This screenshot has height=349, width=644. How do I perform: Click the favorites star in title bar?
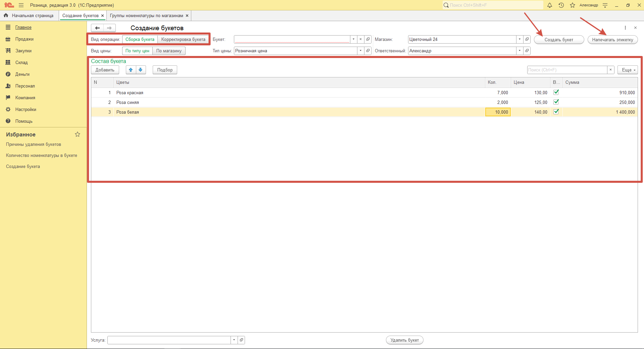point(573,5)
